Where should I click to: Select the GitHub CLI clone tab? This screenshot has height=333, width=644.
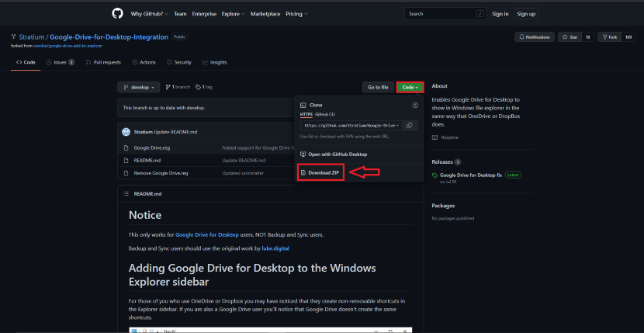325,114
